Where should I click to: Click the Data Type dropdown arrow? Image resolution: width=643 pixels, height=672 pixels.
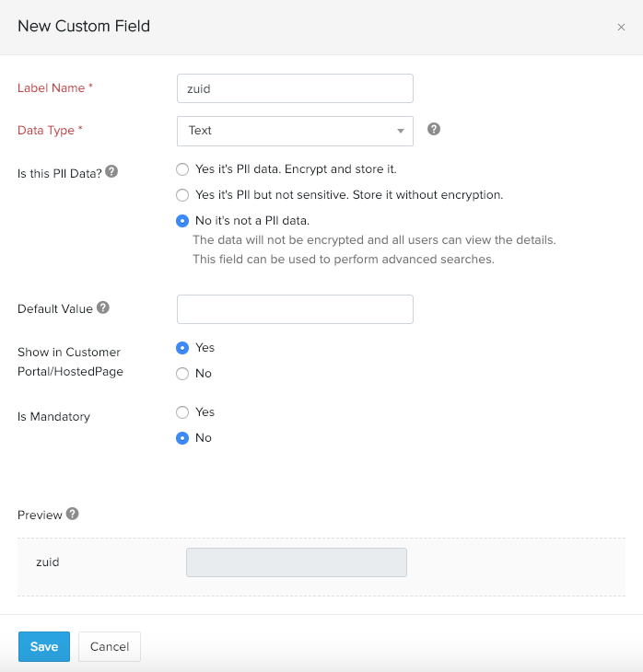(401, 131)
